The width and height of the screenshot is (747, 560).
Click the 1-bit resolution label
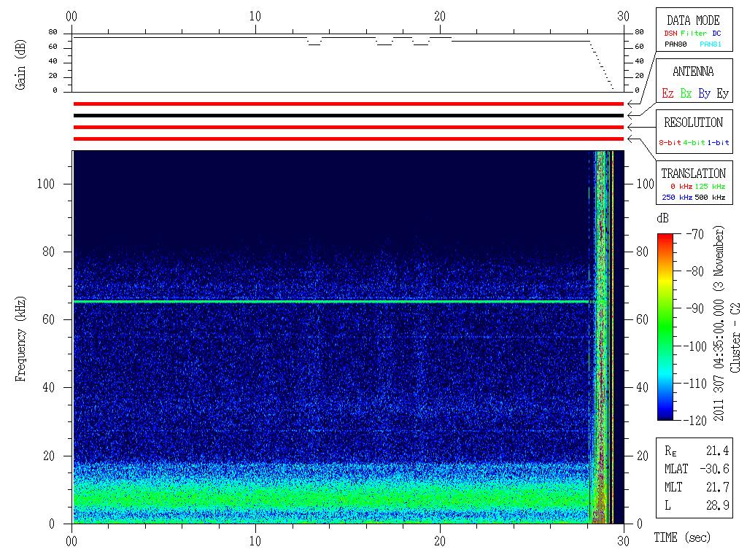719,143
